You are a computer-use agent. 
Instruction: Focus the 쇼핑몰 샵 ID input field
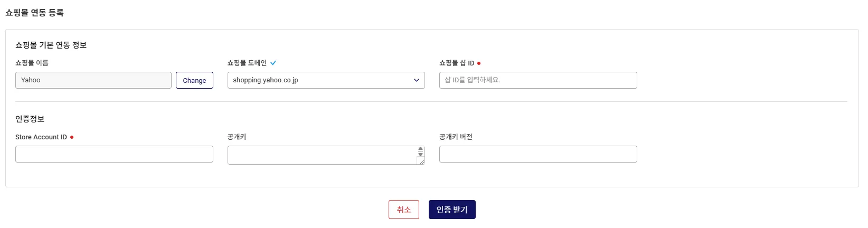pyautogui.click(x=537, y=80)
